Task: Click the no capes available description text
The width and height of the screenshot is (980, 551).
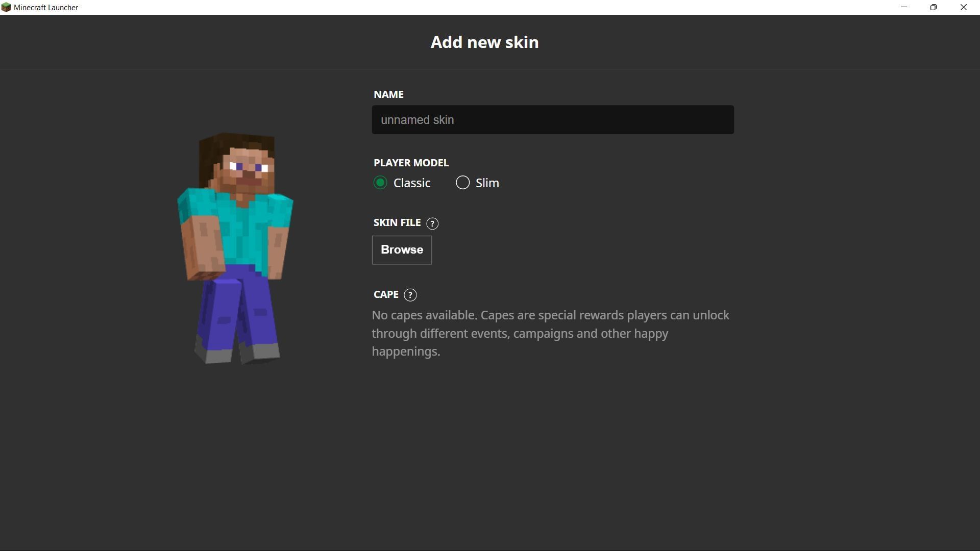Action: click(550, 333)
